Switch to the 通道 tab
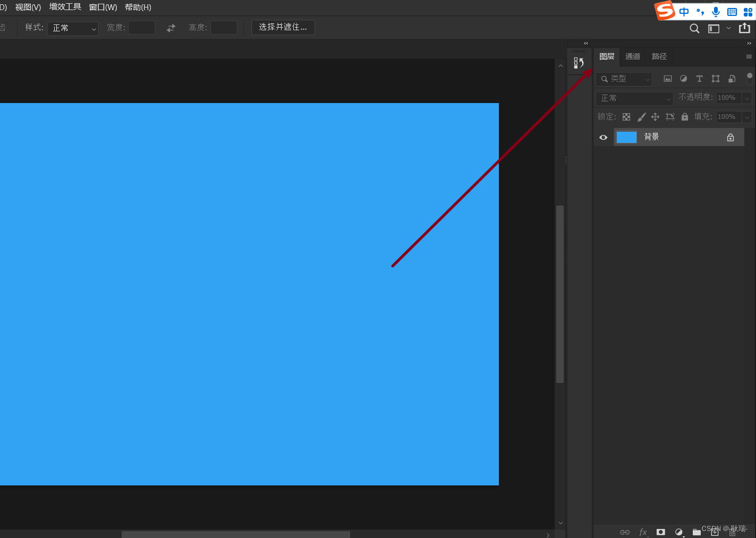 pyautogui.click(x=633, y=57)
